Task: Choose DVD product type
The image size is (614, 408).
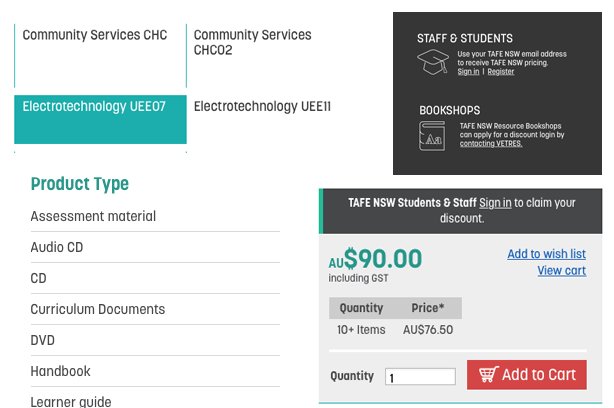Action: coord(155,340)
